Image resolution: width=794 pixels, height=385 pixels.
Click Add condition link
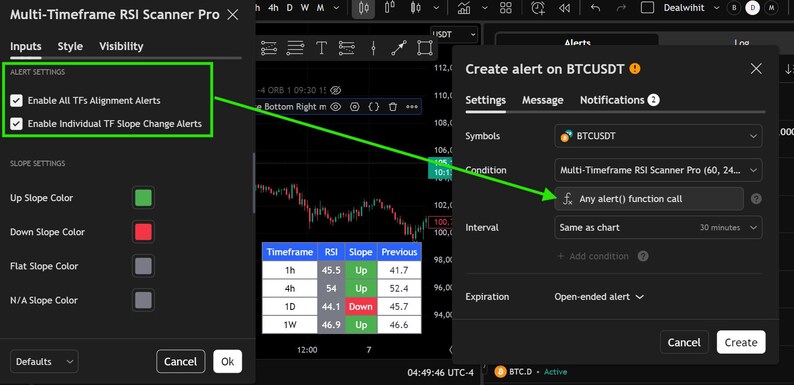[593, 256]
